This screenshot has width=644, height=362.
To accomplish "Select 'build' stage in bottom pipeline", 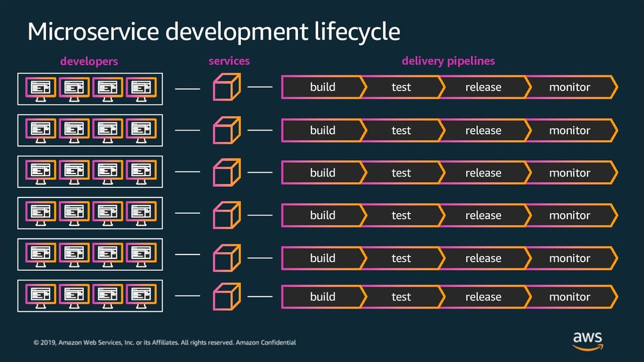I will 323,297.
